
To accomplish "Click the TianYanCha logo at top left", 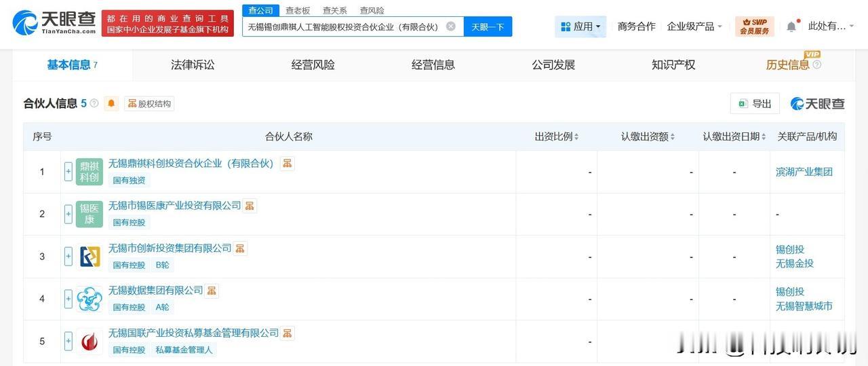I will point(54,22).
